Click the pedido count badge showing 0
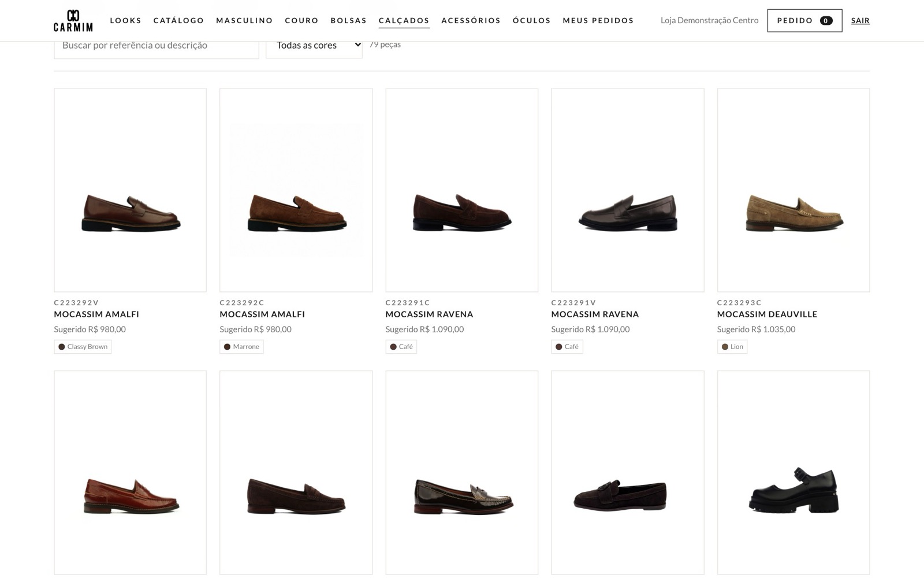 click(x=826, y=21)
